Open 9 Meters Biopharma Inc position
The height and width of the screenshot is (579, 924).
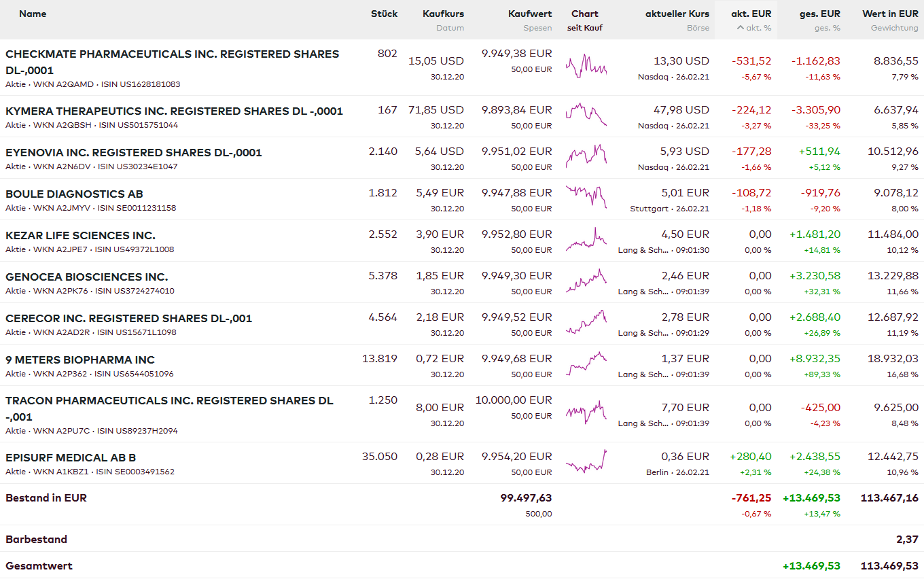[x=80, y=359]
